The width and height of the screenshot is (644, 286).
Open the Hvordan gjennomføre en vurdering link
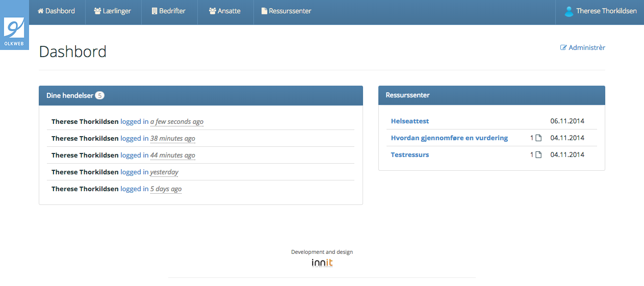pyautogui.click(x=449, y=138)
